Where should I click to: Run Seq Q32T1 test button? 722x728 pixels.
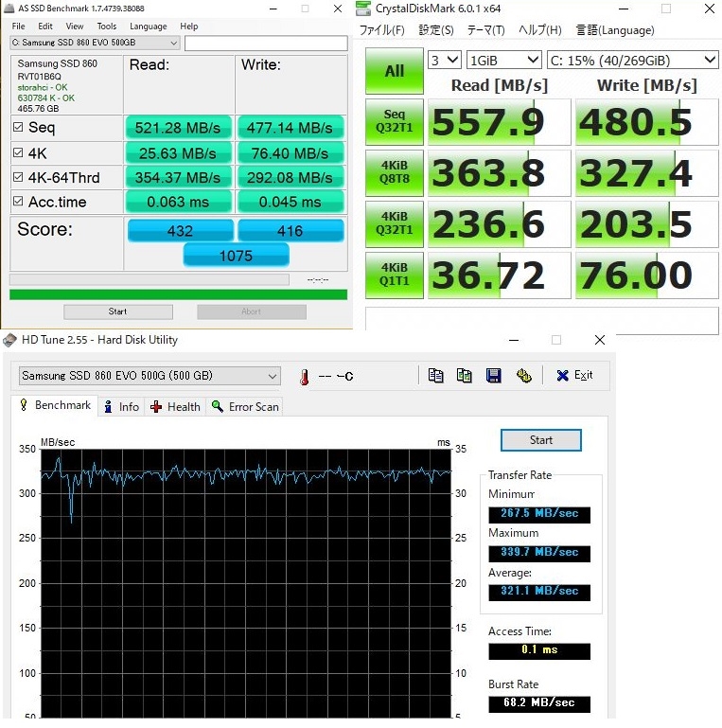(x=394, y=121)
